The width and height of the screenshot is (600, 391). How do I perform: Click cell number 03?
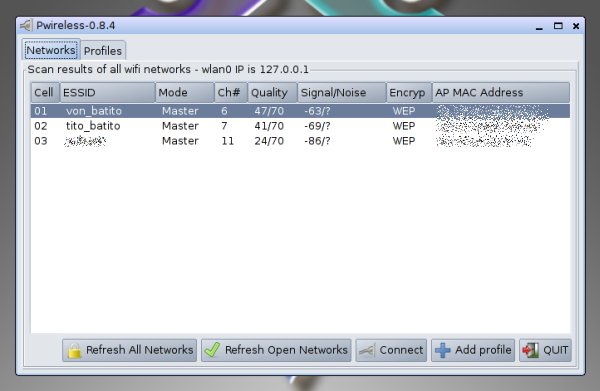tap(41, 141)
